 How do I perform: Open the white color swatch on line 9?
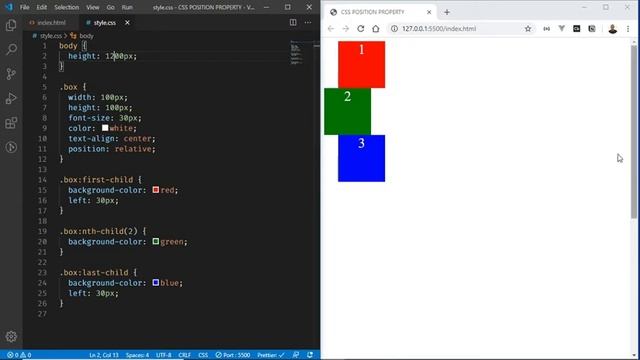[105, 128]
